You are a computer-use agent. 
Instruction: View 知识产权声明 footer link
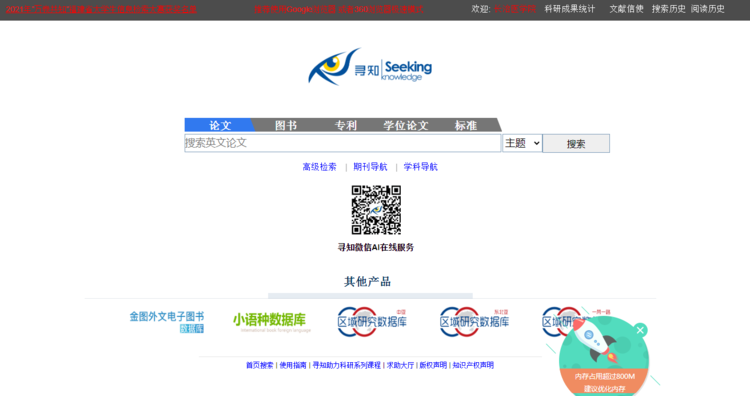tap(473, 365)
